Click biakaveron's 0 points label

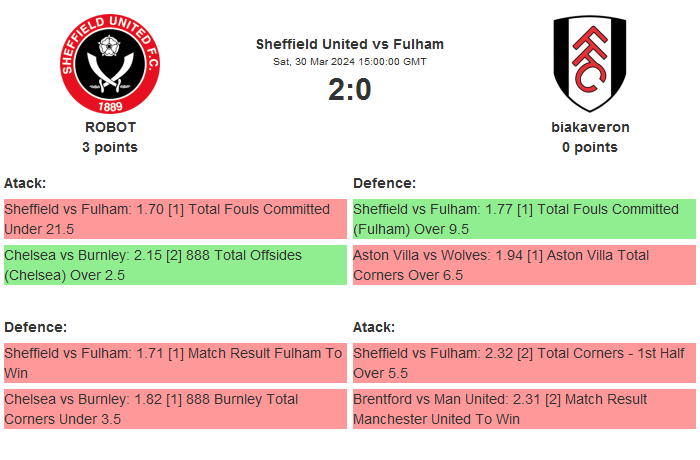pyautogui.click(x=590, y=147)
